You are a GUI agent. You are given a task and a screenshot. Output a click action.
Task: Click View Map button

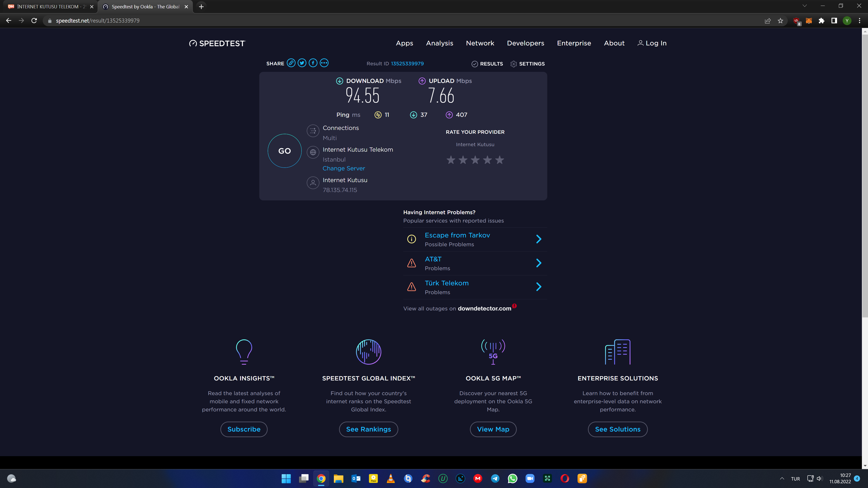493,429
